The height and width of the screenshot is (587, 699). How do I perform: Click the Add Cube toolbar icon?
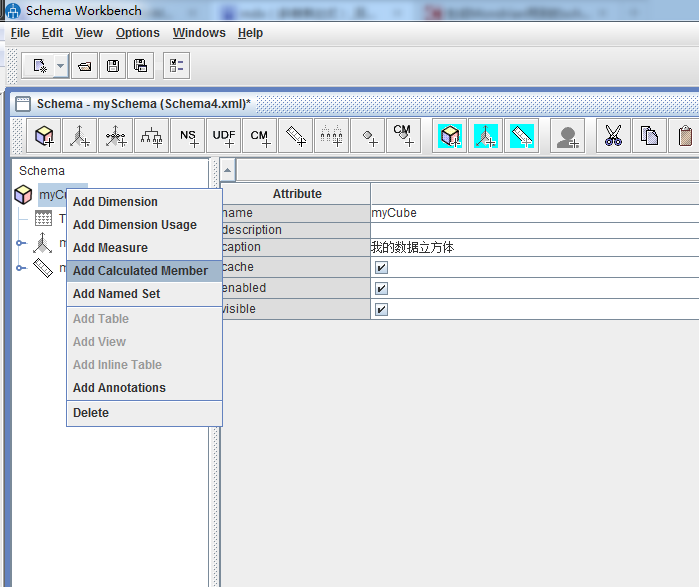coord(44,136)
